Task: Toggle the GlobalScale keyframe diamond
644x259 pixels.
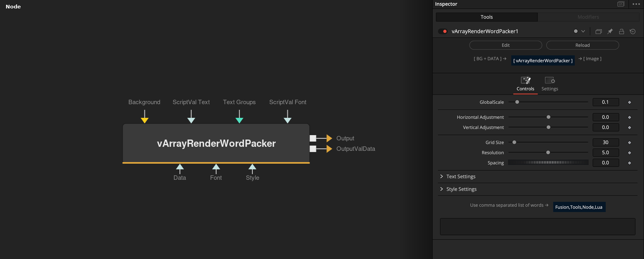Action: coord(630,102)
